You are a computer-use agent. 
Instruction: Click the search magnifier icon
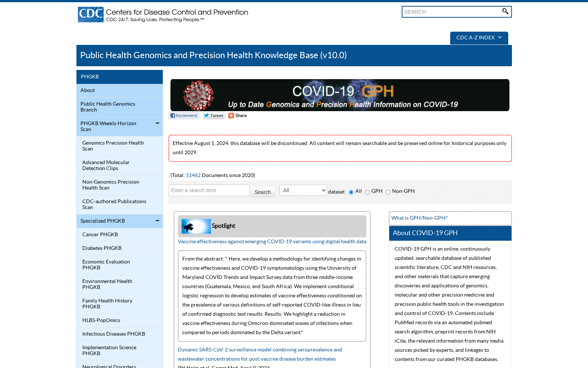(505, 11)
